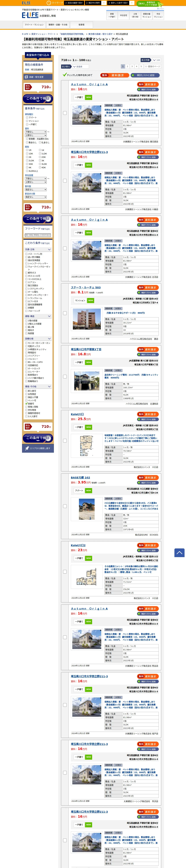186x868 pixels.
Task: Check the 3LDK layout box
Action: tap(40, 164)
